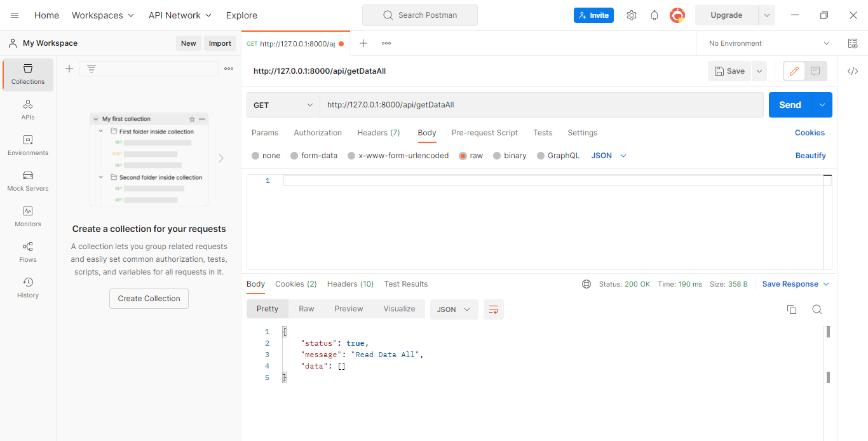The height and width of the screenshot is (441, 868).
Task: Show the response Cookies (2) tab
Action: 296,284
